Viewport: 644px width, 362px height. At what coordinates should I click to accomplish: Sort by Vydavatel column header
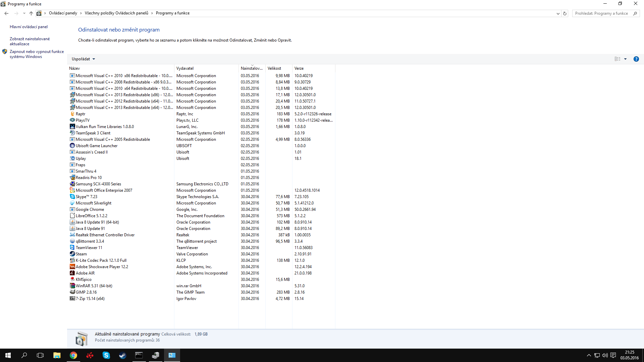(185, 68)
